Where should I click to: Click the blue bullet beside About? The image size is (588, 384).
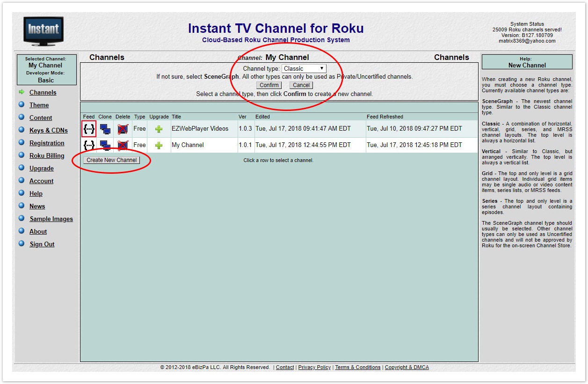(22, 231)
